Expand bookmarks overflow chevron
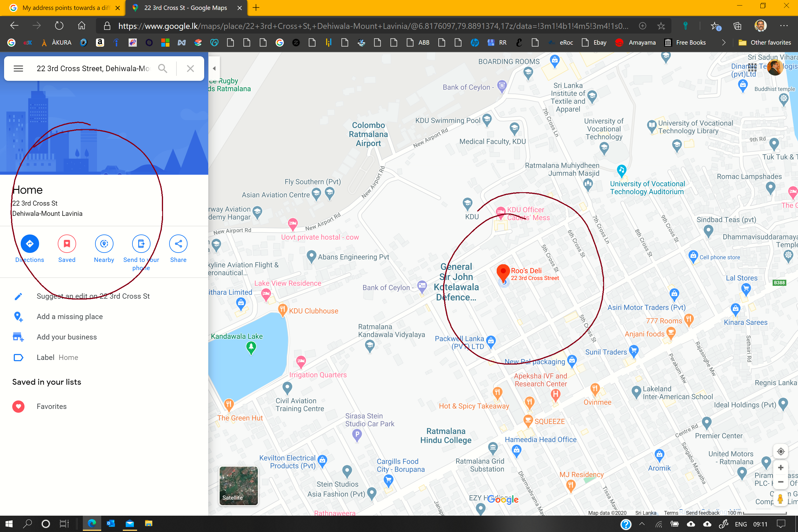Screen dimensions: 798x532 coord(723,42)
